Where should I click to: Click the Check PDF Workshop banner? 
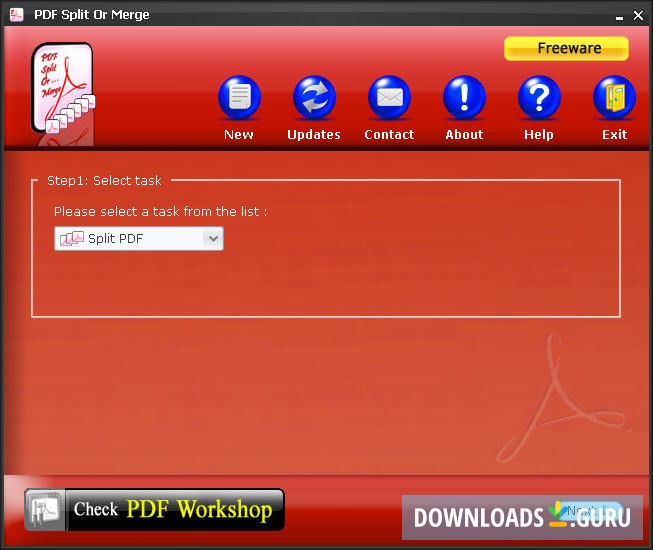[155, 510]
